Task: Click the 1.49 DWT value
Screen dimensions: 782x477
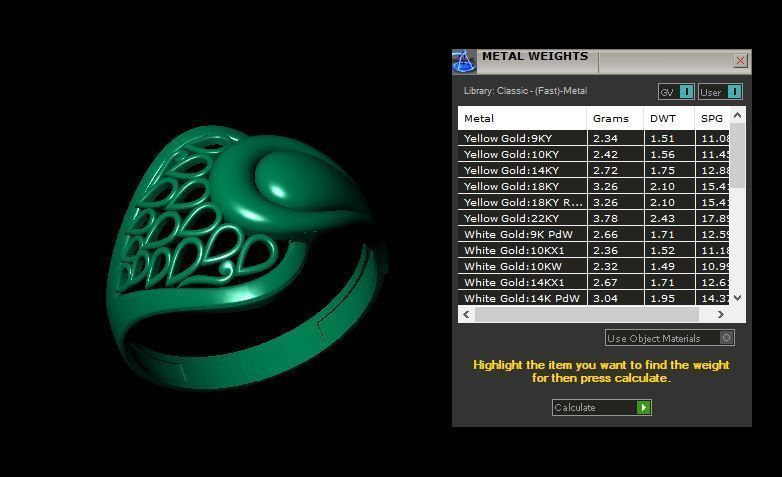Action: 662,266
